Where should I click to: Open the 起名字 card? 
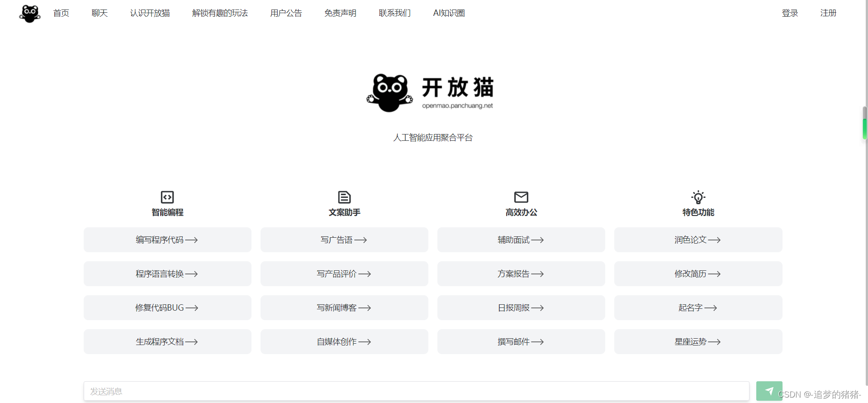pyautogui.click(x=698, y=307)
